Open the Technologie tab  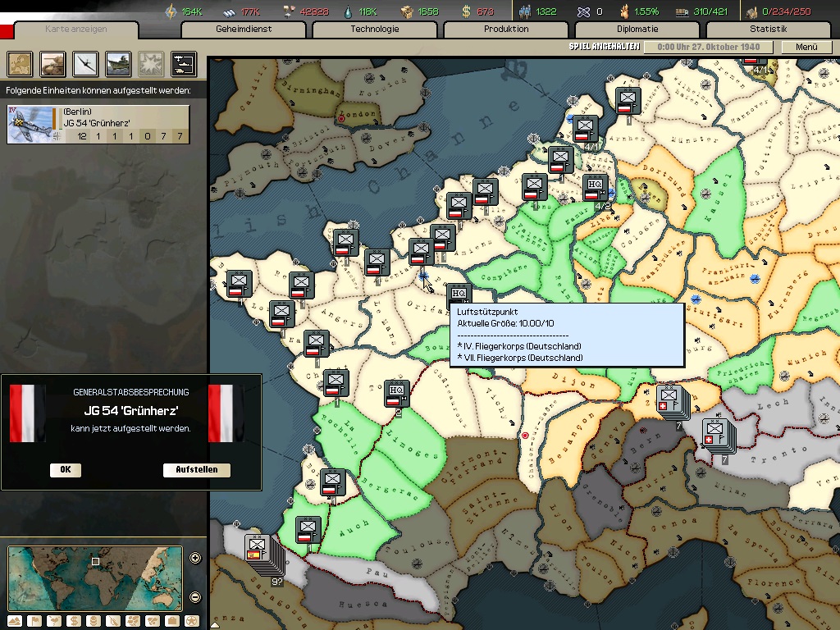374,30
